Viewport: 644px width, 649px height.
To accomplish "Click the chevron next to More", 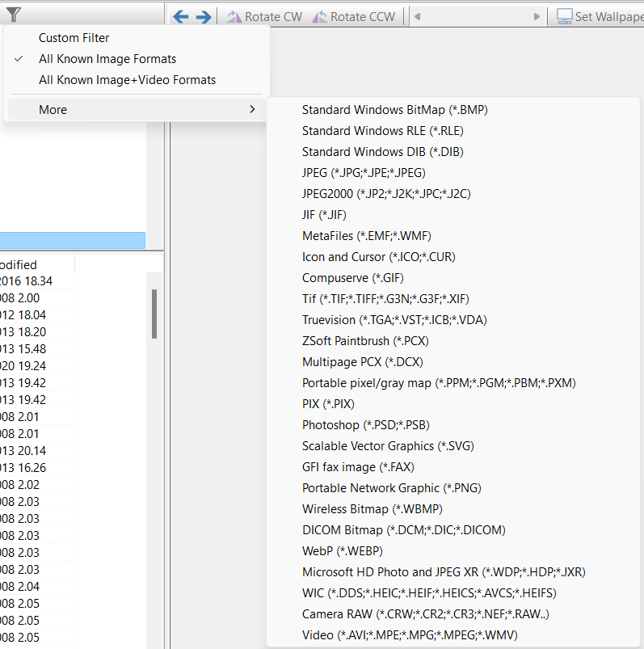I will tap(252, 110).
